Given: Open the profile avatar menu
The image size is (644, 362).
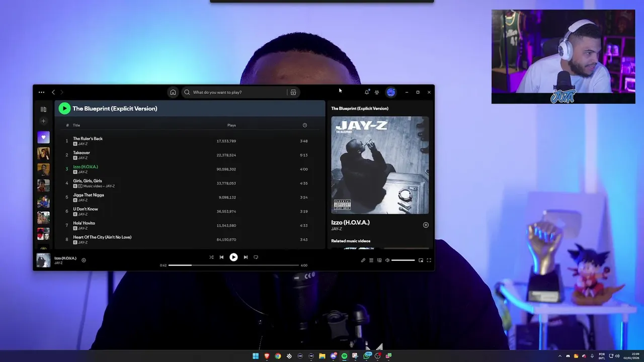Looking at the screenshot, I should [x=391, y=92].
